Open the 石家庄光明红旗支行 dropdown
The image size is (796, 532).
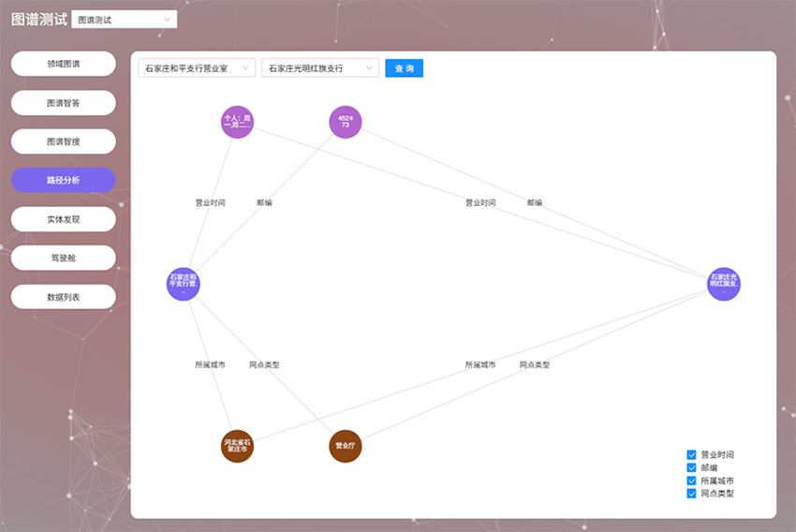(320, 68)
